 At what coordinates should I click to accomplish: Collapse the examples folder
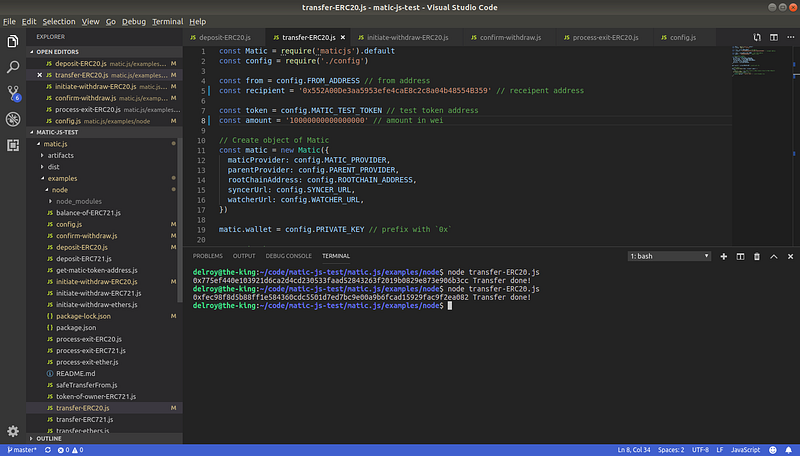pyautogui.click(x=62, y=179)
